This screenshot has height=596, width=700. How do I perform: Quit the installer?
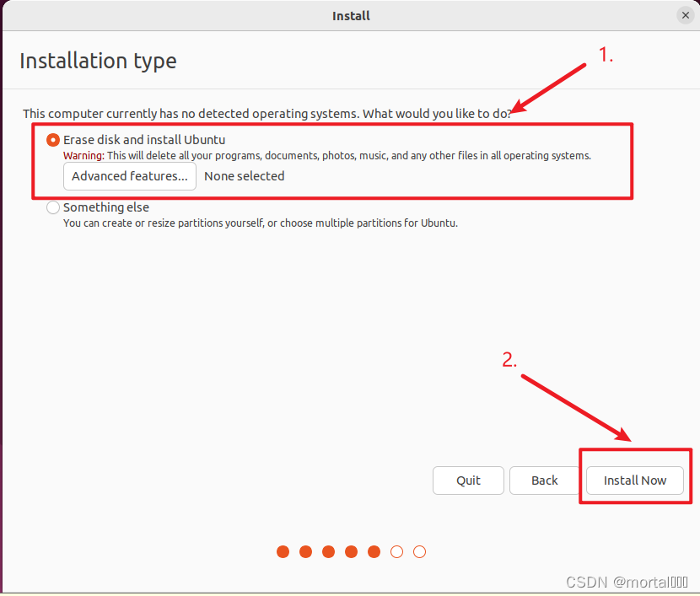(x=468, y=481)
